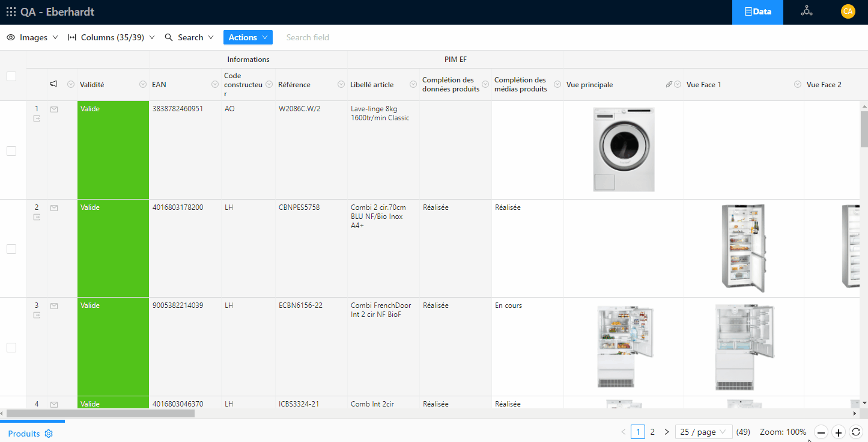Select the checkbox for row 1
The height and width of the screenshot is (442, 868).
tap(11, 151)
